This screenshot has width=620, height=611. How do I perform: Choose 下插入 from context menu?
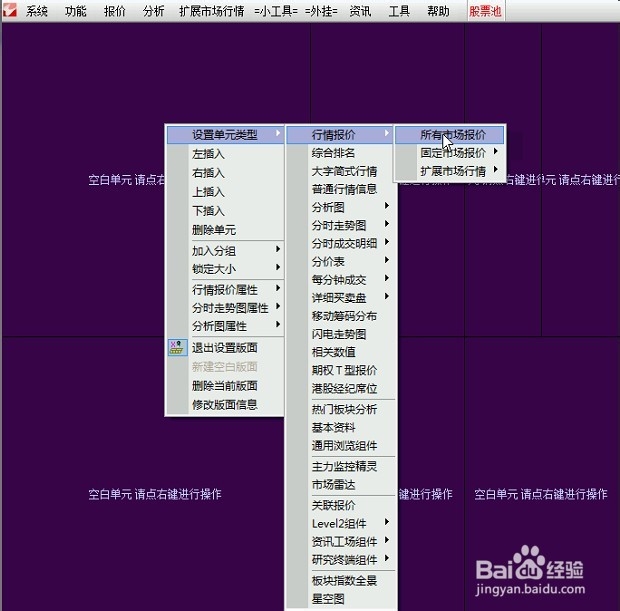pyautogui.click(x=225, y=211)
